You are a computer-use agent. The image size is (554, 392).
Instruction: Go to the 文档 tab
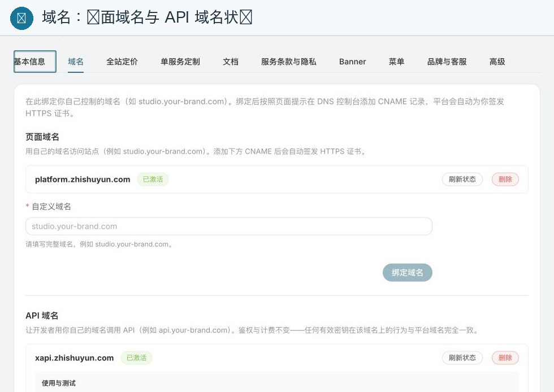[231, 62]
